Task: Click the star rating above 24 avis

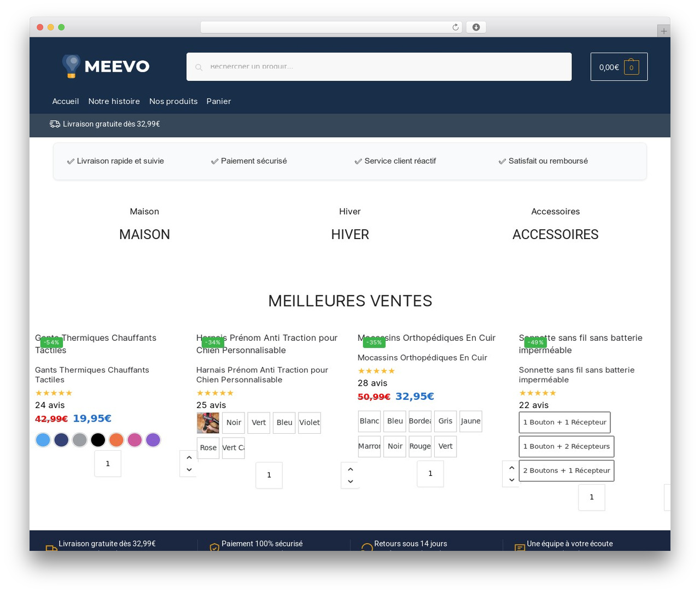Action: point(54,393)
